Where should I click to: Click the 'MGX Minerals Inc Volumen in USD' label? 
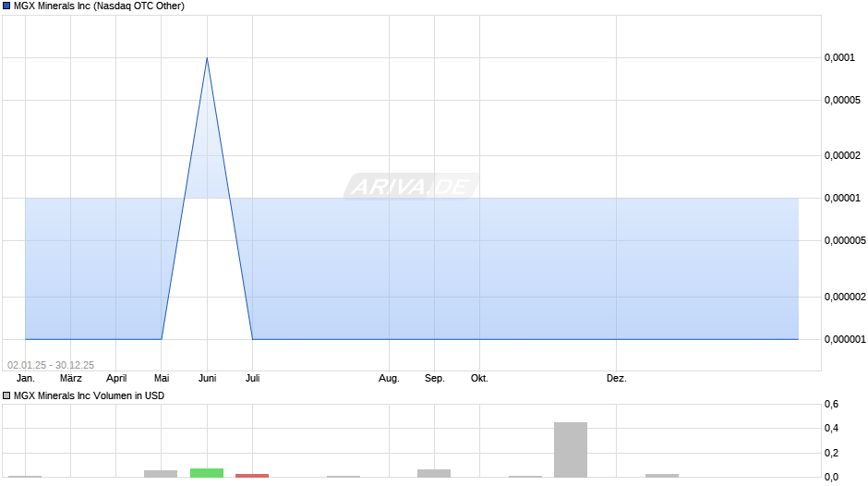(x=90, y=395)
